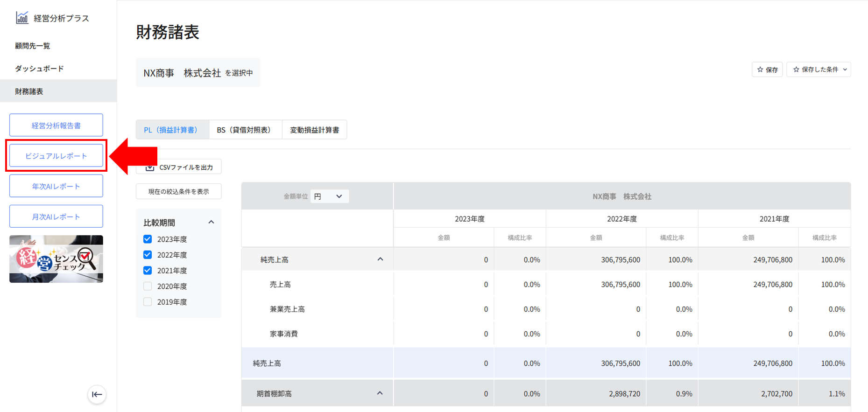Switch to 変動損益計算書 tab
The width and height of the screenshot is (868, 412).
point(314,130)
